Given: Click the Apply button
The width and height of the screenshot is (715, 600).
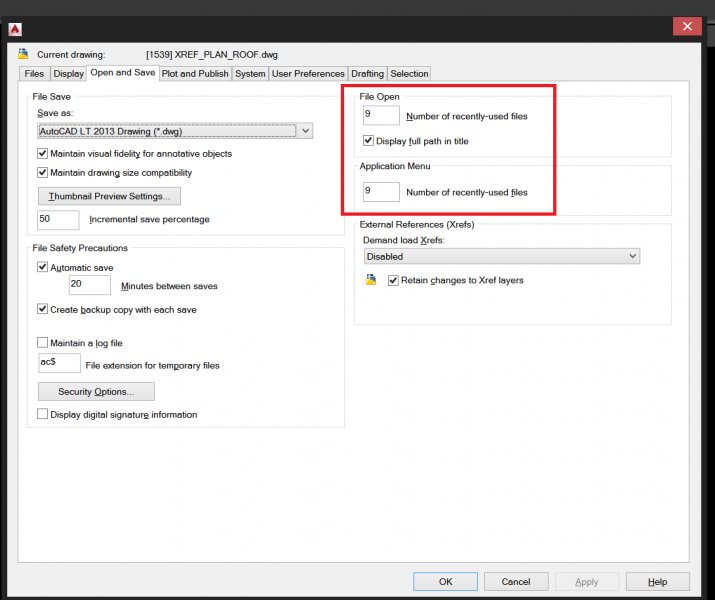Looking at the screenshot, I should 586,581.
